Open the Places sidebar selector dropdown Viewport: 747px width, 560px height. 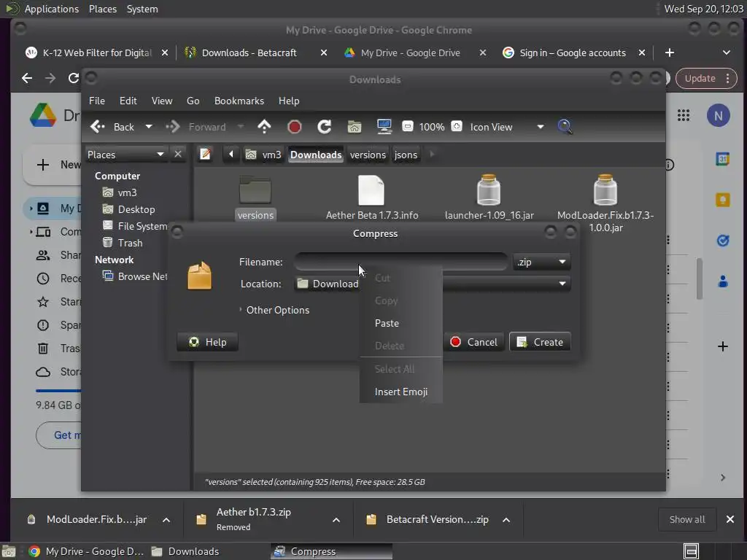pos(125,155)
